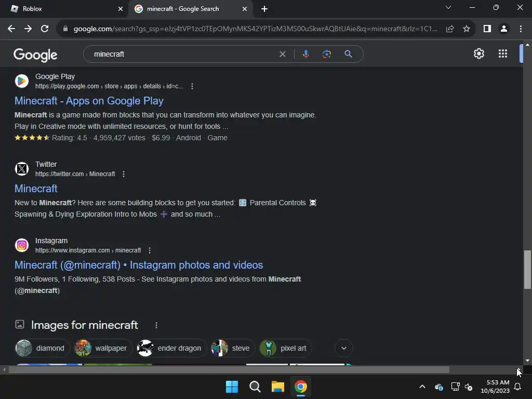Open the Twitter Minecraft result link
Screen dimensions: 532x399
[x=36, y=189]
